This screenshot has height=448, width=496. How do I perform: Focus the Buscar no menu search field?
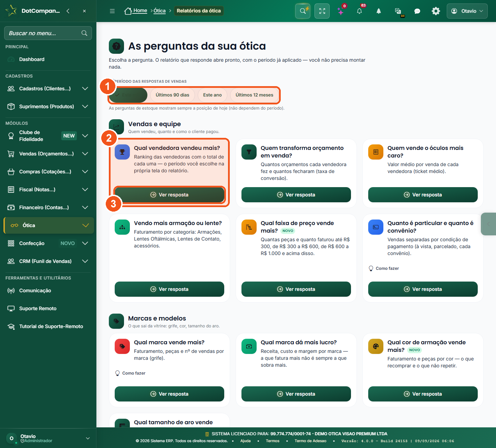pyautogui.click(x=48, y=33)
